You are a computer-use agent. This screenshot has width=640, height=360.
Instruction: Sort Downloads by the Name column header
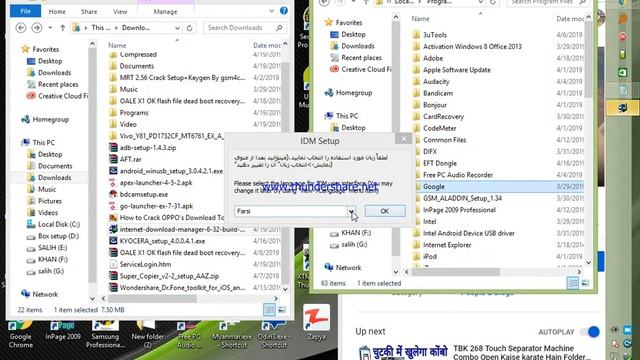117,45
